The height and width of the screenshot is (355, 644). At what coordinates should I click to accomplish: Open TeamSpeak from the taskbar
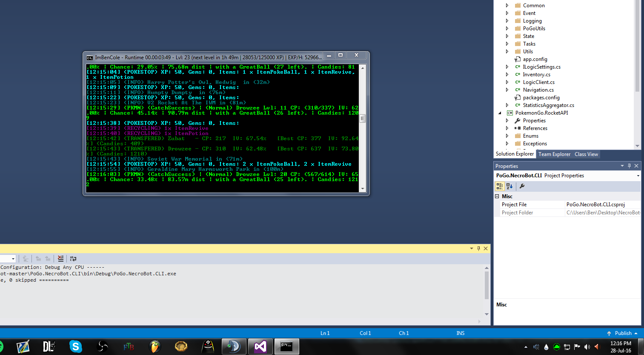(234, 346)
